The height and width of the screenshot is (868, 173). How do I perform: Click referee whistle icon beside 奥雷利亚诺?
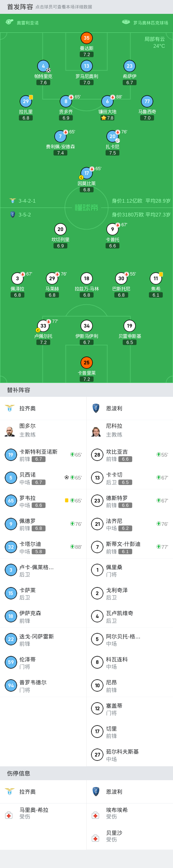(9, 22)
